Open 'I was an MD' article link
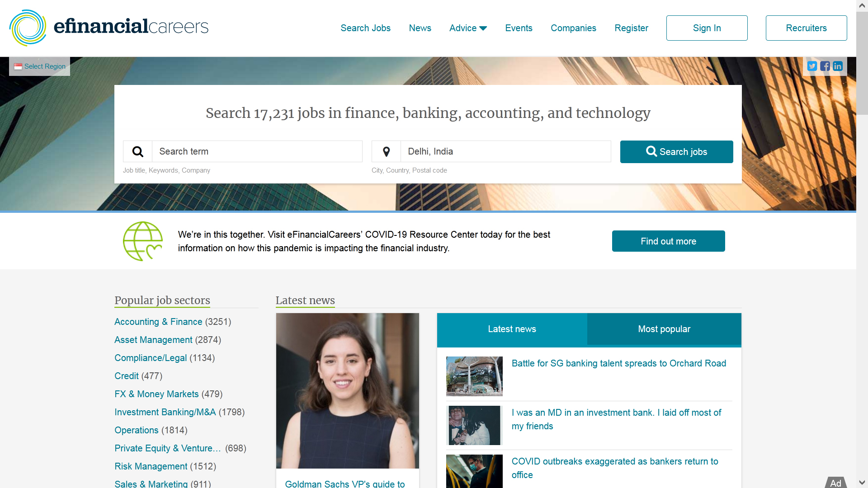Screen dimensions: 868x488 (617, 419)
